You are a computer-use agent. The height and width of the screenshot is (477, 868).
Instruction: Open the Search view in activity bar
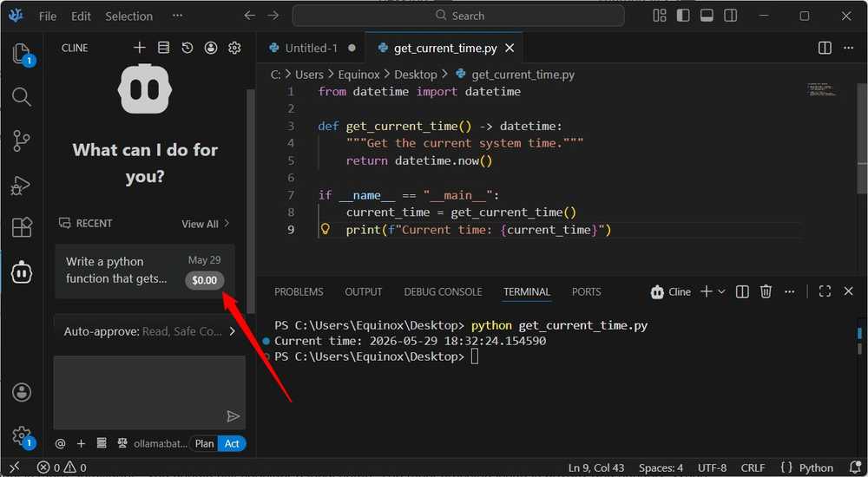[21, 97]
